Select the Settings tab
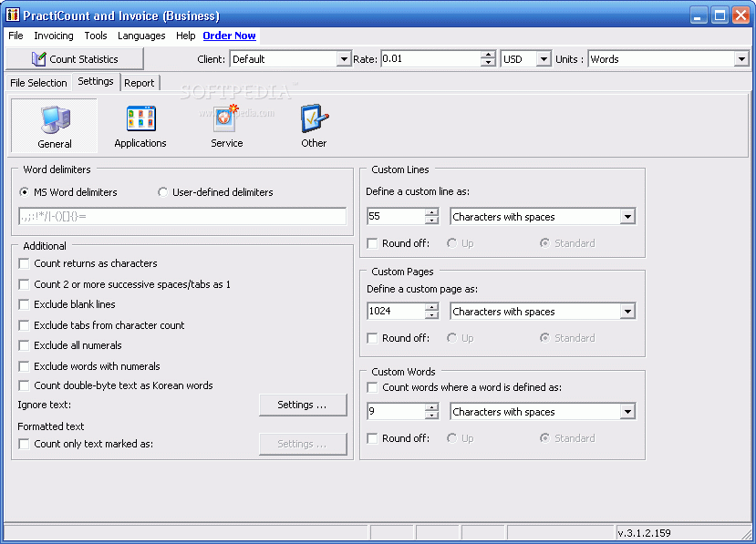Screen dimensions: 756x544 (96, 81)
